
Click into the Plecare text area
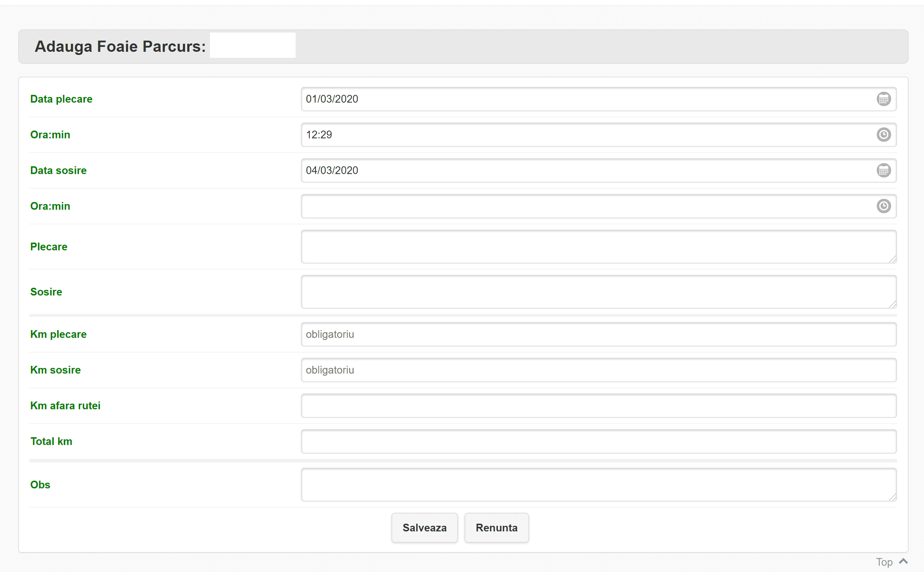pos(599,247)
